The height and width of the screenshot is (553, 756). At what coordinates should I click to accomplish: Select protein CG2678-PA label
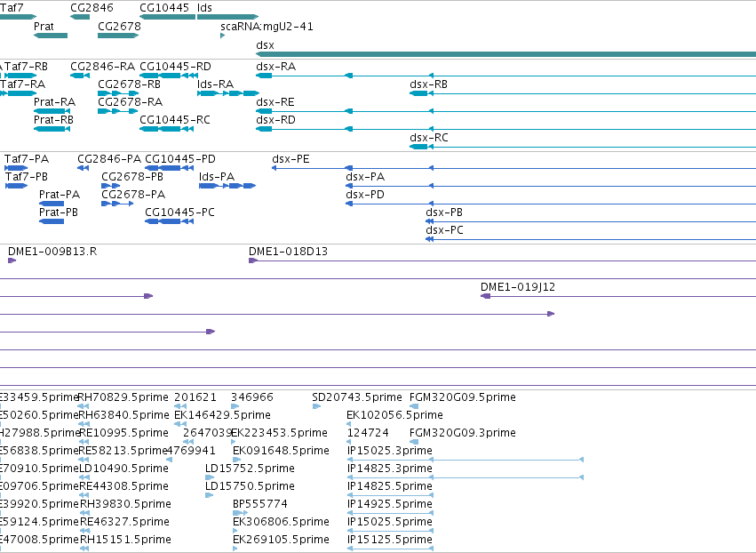[133, 195]
